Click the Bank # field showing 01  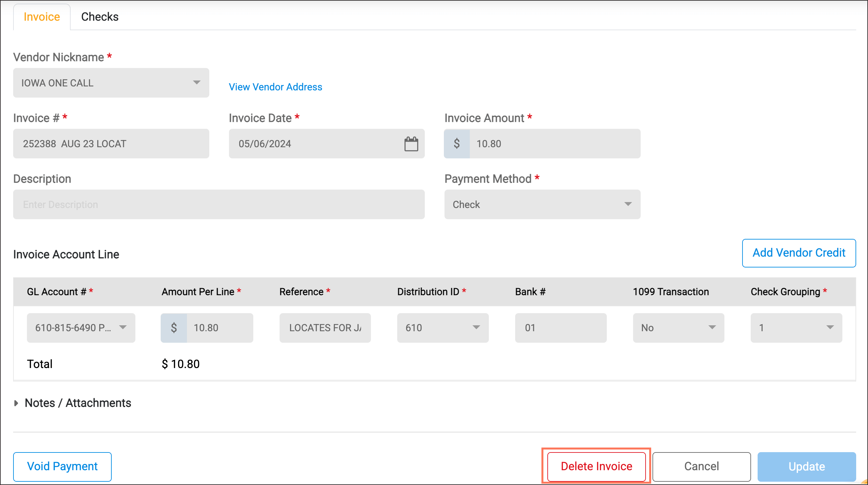click(561, 328)
